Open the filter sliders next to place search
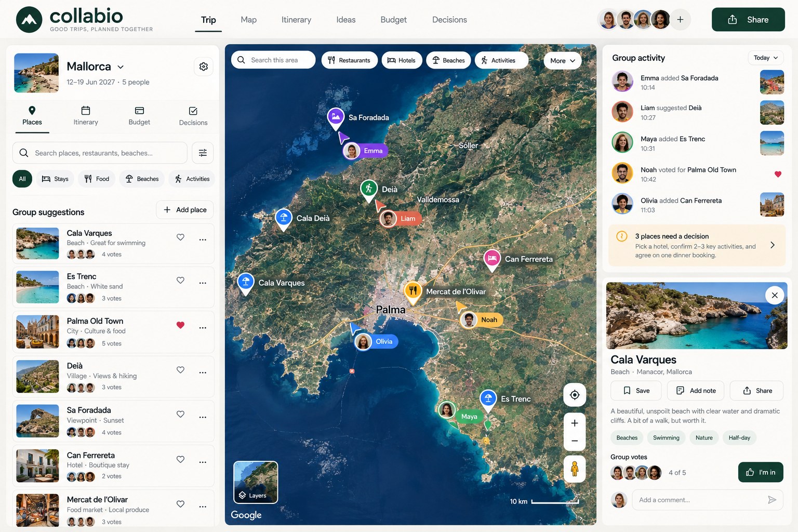 click(203, 153)
